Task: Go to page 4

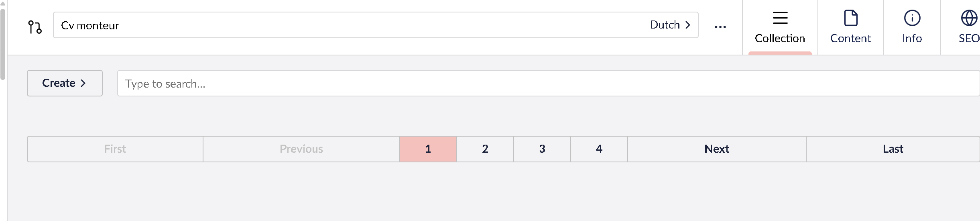Action: click(x=599, y=149)
